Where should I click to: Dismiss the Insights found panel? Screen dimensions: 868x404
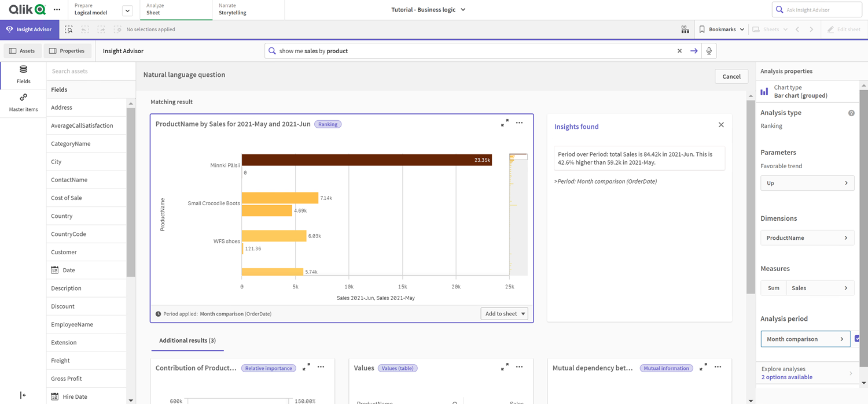coord(721,124)
